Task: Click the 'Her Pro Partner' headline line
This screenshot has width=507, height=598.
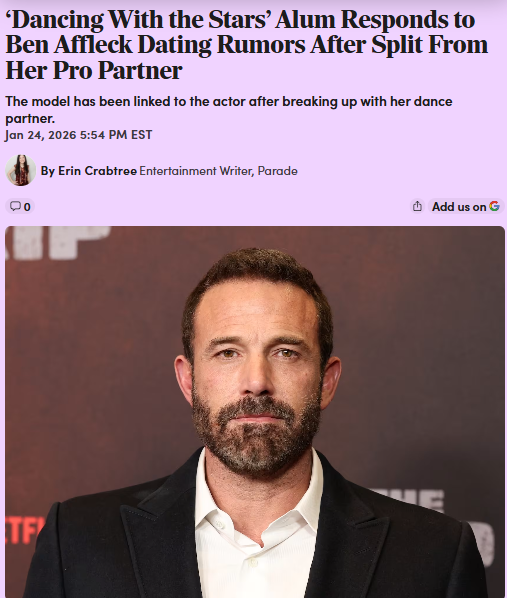Action: 94,71
